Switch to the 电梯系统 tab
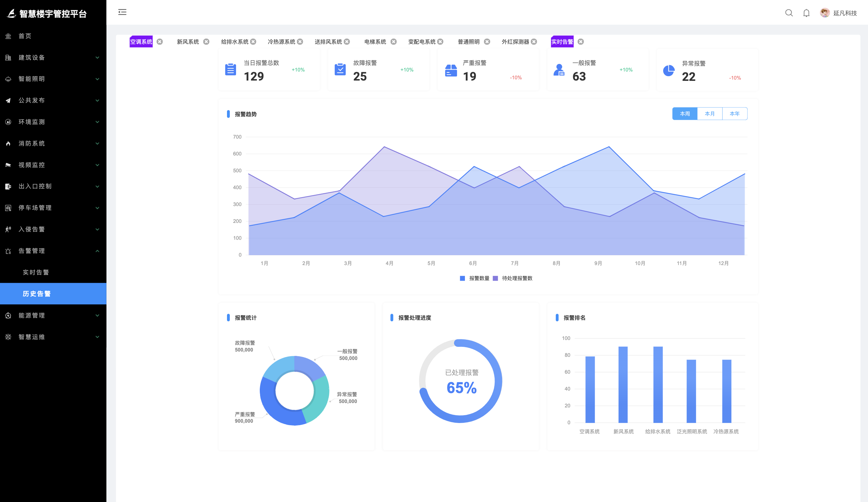The width and height of the screenshot is (868, 502). point(375,42)
